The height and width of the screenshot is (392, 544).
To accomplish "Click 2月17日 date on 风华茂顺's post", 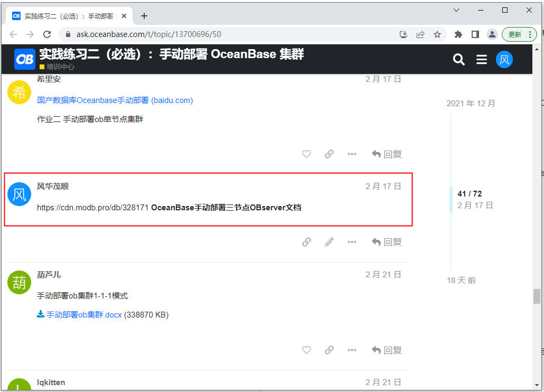I will click(383, 186).
